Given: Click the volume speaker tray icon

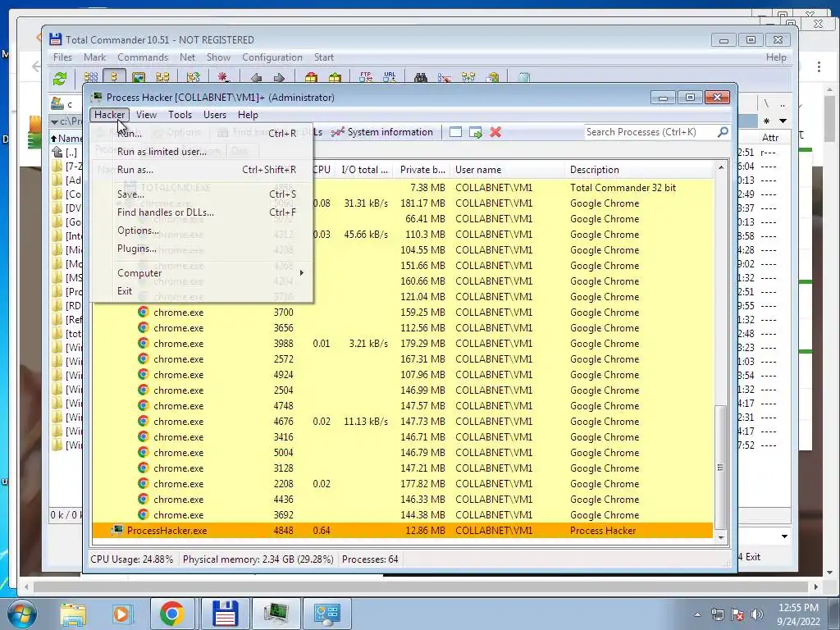Looking at the screenshot, I should coord(756,614).
